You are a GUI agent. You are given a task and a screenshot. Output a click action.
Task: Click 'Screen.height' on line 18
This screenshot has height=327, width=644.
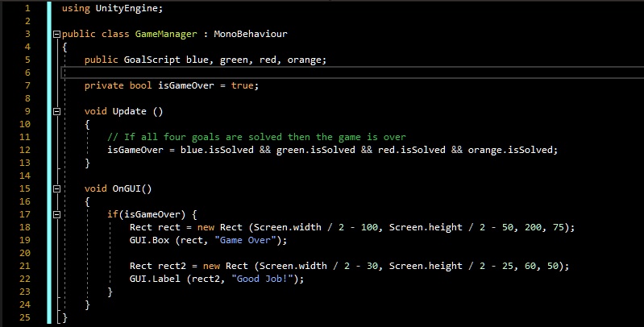click(426, 228)
